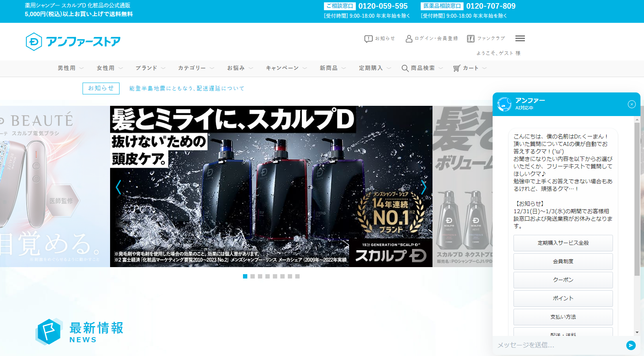The width and height of the screenshot is (644, 356).
Task: Open the お知らせ notification icon in header
Action: tap(368, 39)
